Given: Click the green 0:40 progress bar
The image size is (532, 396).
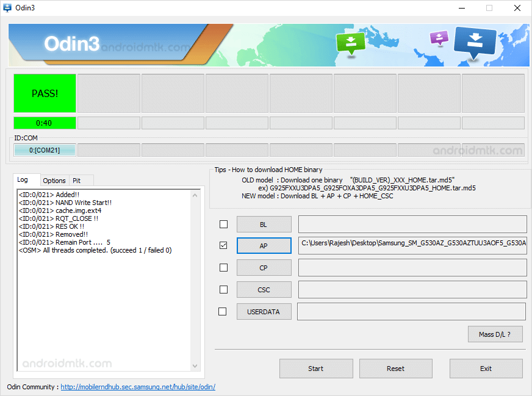Looking at the screenshot, I should pos(44,123).
